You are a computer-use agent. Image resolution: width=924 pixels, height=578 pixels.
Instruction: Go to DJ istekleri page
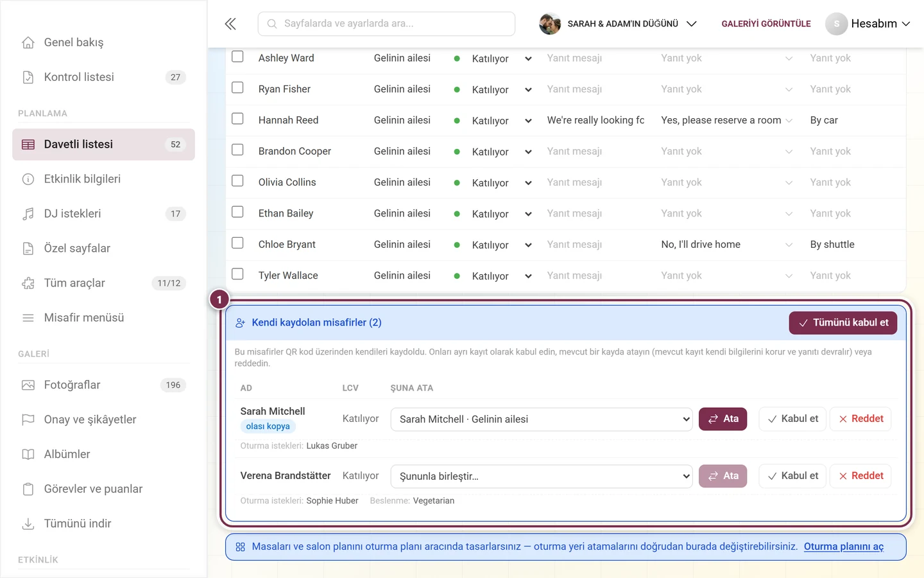(x=103, y=214)
